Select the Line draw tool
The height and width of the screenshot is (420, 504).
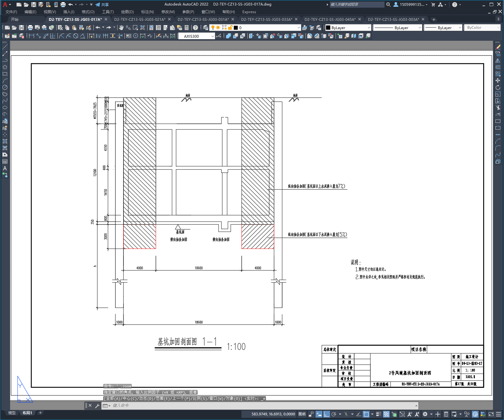coord(5,47)
